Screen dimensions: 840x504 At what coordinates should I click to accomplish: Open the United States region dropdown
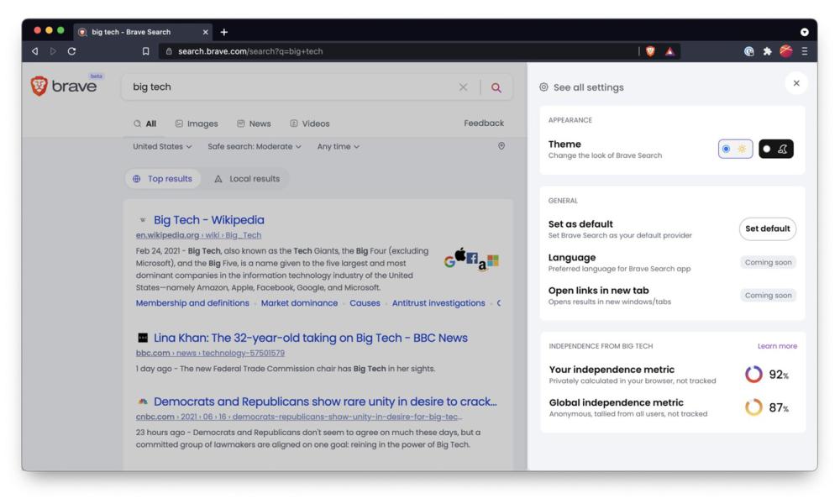[162, 147]
